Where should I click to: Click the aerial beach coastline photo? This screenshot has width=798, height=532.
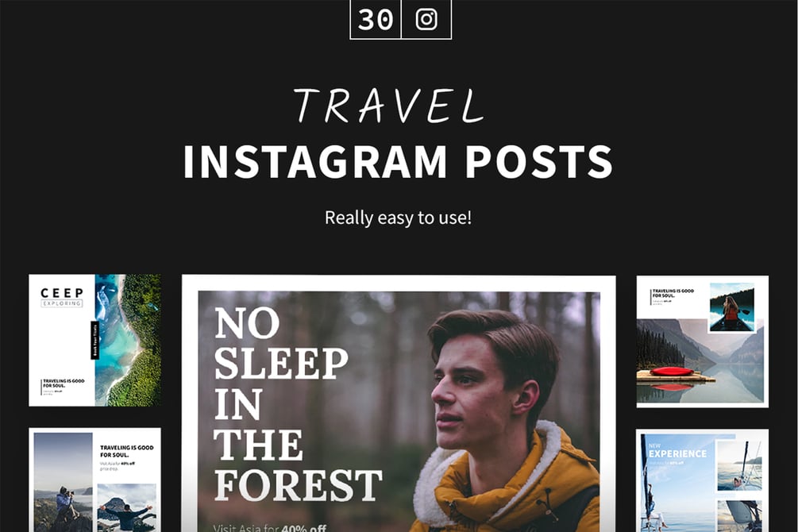pos(128,340)
